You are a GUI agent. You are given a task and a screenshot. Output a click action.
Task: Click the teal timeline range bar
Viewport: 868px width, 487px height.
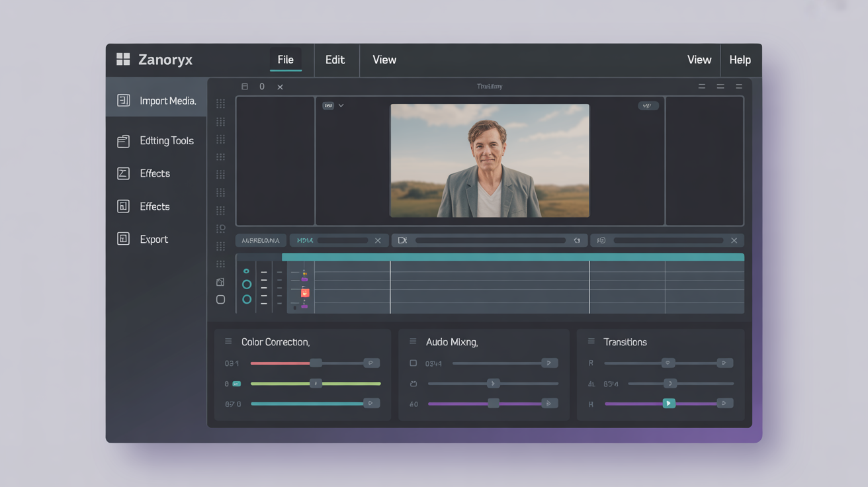(513, 257)
